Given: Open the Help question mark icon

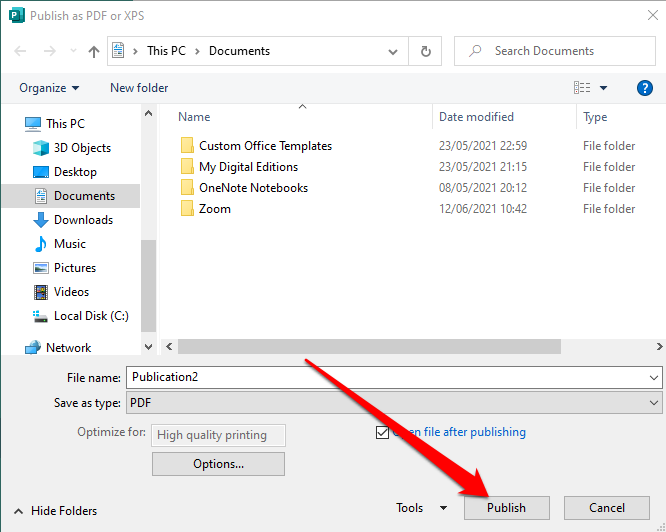Looking at the screenshot, I should [645, 88].
